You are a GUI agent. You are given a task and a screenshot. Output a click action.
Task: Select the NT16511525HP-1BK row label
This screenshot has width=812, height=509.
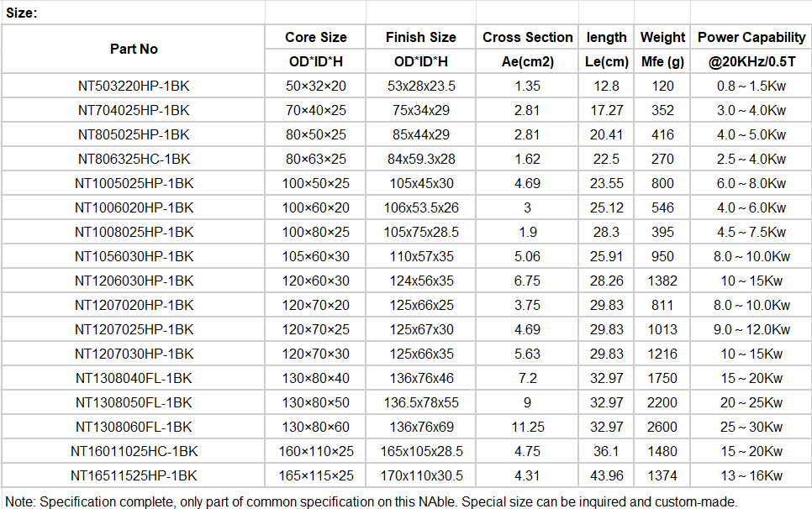(x=134, y=475)
